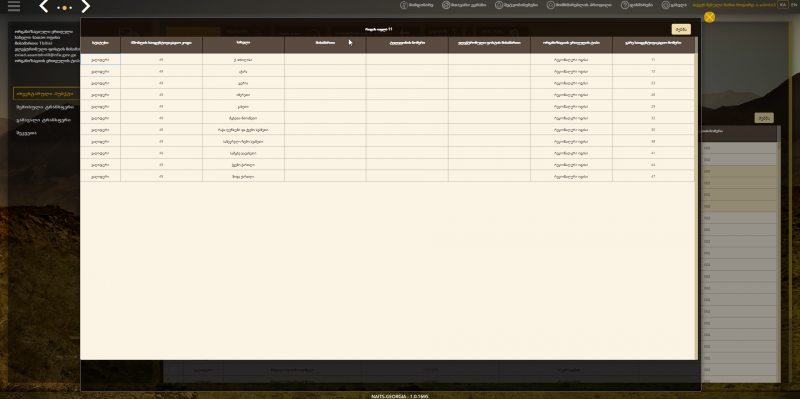The image size is (800, 399).
Task: Click the beige button on background page right
Action: pyautogui.click(x=764, y=118)
